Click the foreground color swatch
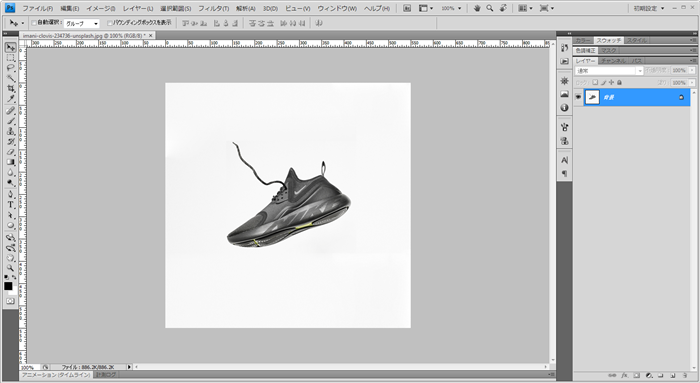This screenshot has height=383, width=700. [8, 286]
